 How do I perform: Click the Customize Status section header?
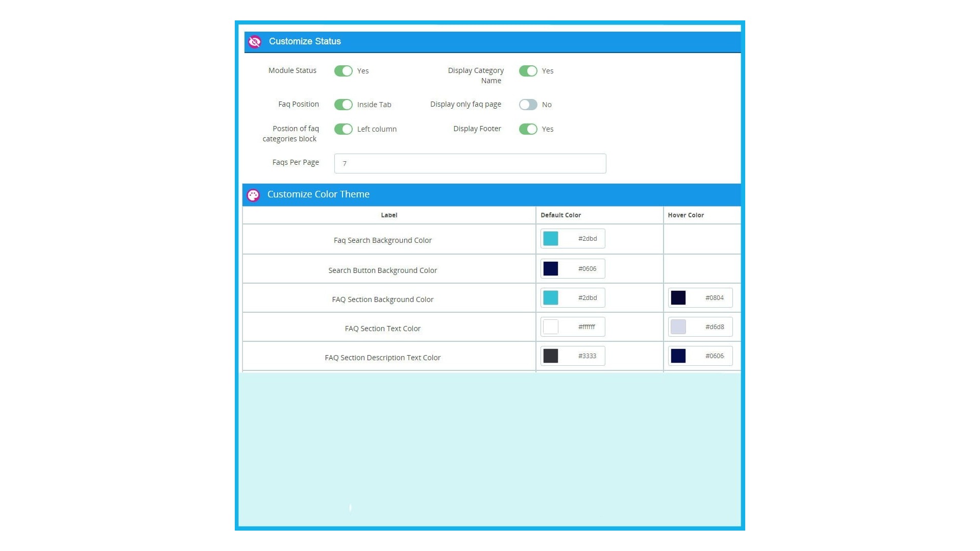tap(305, 41)
